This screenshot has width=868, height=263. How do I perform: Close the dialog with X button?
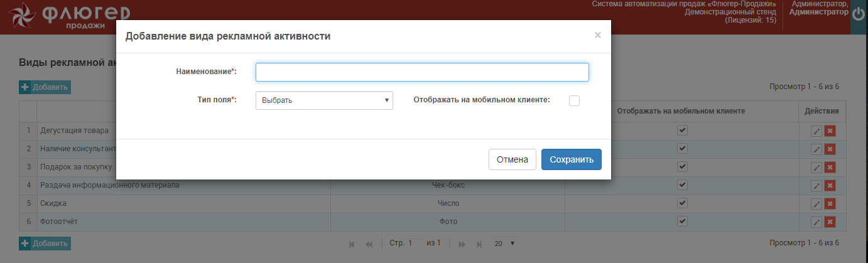coord(597,35)
